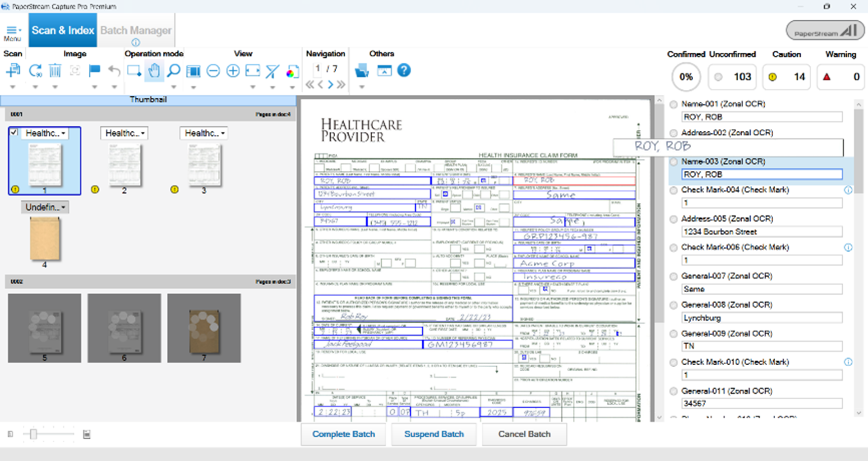Go to next page using single arrow
The height and width of the screenshot is (461, 868).
tap(331, 84)
